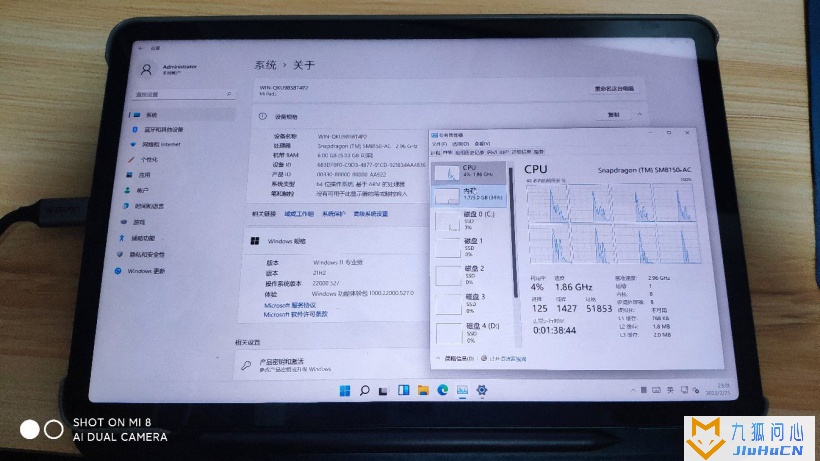Image resolution: width=820 pixels, height=461 pixels.
Task: Switch to Task Manager 详细信息 tab
Action: (520, 152)
